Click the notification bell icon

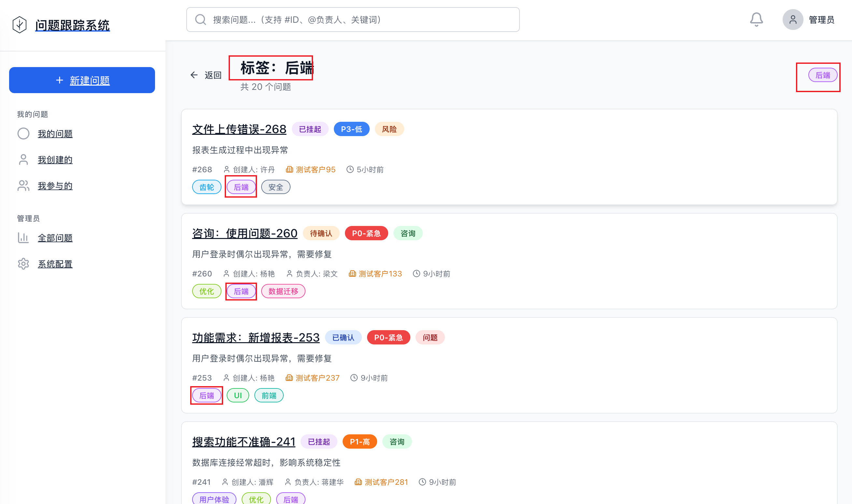(756, 20)
